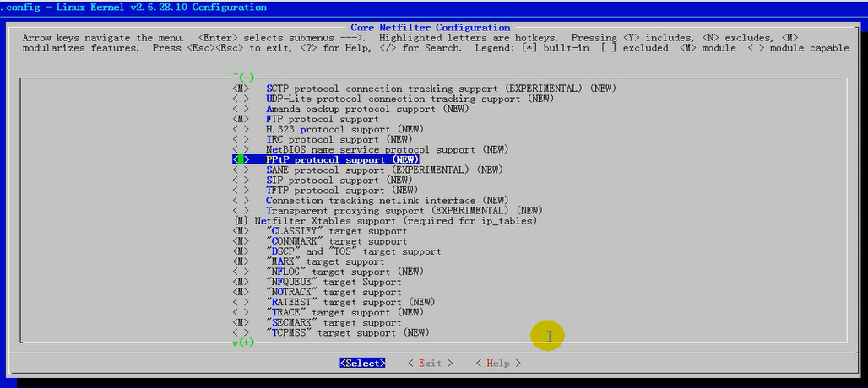Select "TCPMSS" target support entry
The image size is (868, 388).
tap(331, 332)
